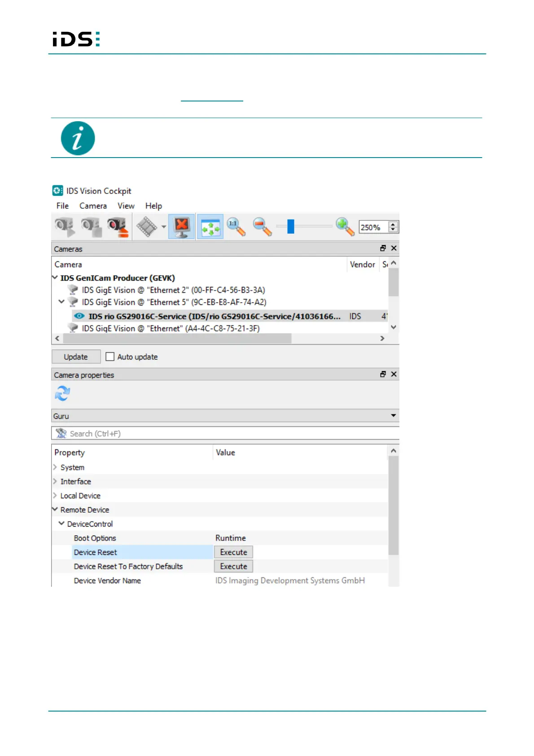Toggle the monitor with red X display icon

tap(182, 226)
